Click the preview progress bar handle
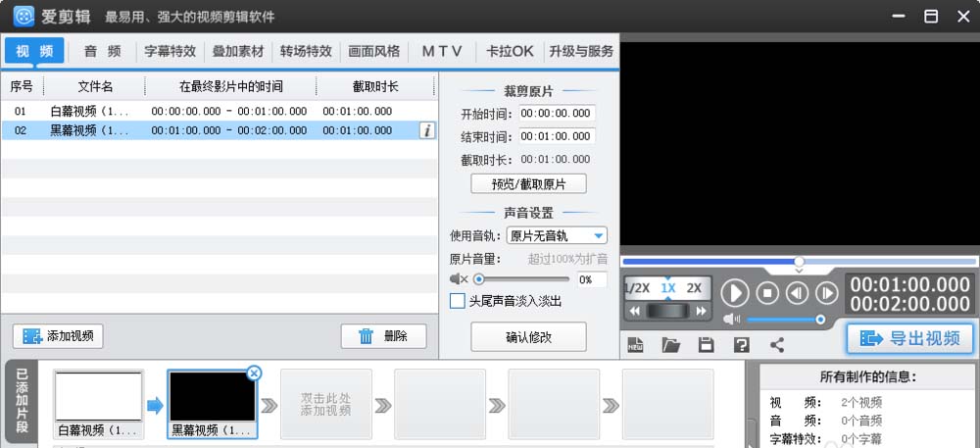980x448 pixels. pos(799,261)
